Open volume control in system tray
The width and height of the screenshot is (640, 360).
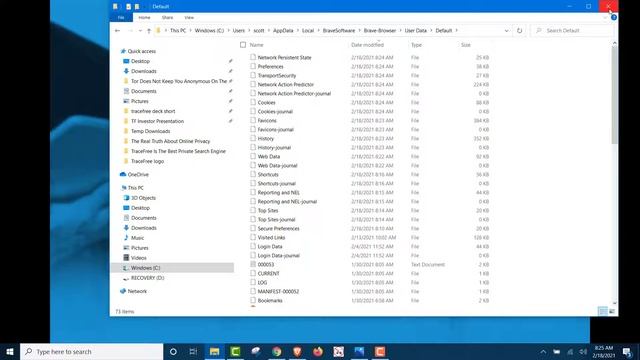tap(583, 352)
